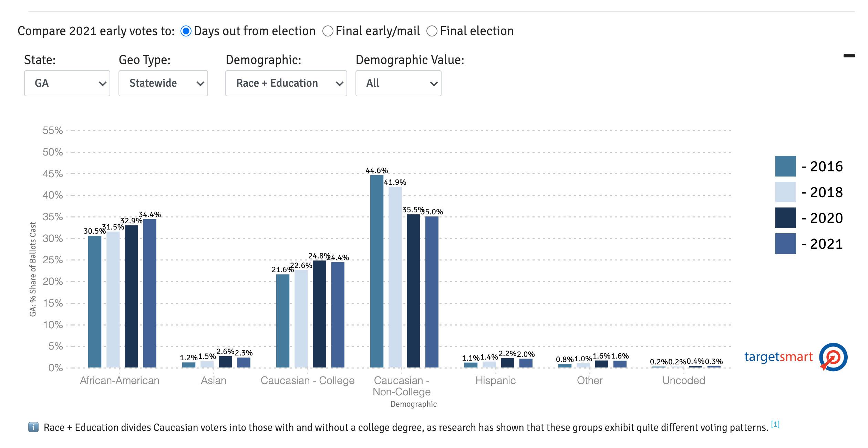
Task: Select the Days out from election option
Action: click(186, 31)
